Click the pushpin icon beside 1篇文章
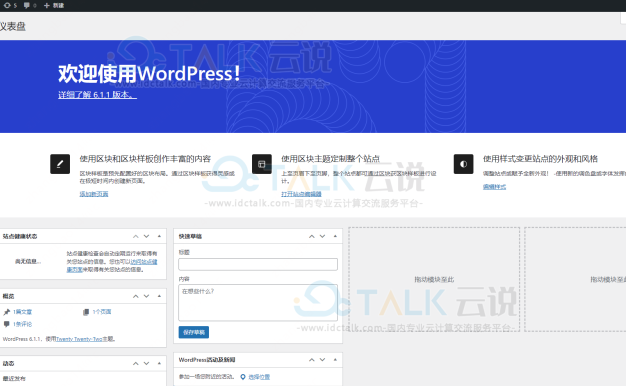This screenshot has height=386, width=626. [6, 312]
